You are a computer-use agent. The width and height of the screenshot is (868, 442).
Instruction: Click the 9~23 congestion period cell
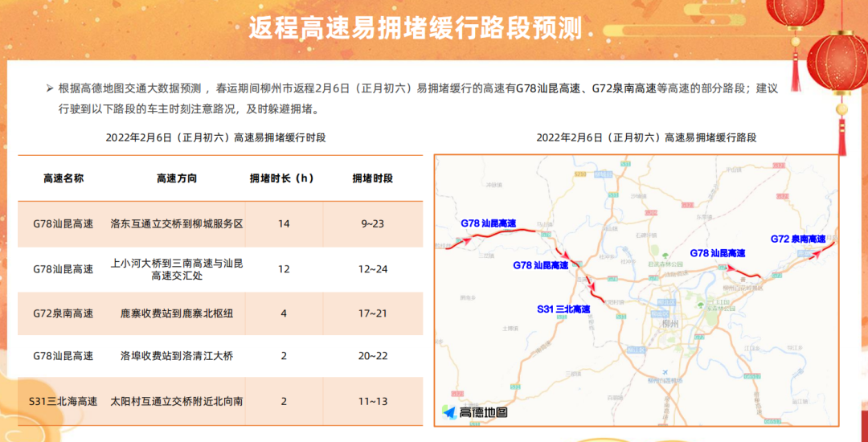[x=373, y=223]
